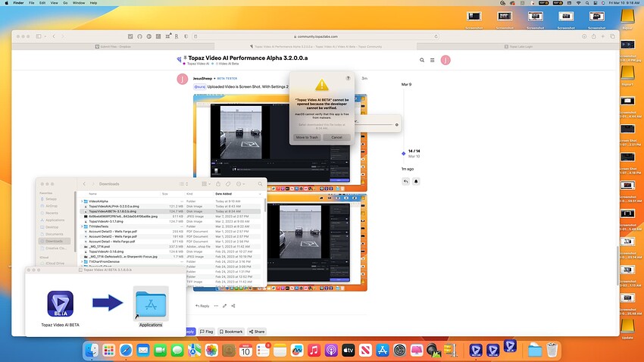Screen dimensions: 644x362
Task: Click the Safari share icon in the toolbar
Action: 593,36
